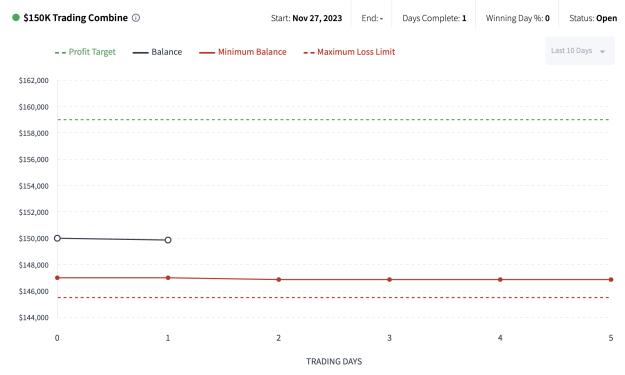Click the x-axis label 1
625x375 pixels.
(168, 338)
